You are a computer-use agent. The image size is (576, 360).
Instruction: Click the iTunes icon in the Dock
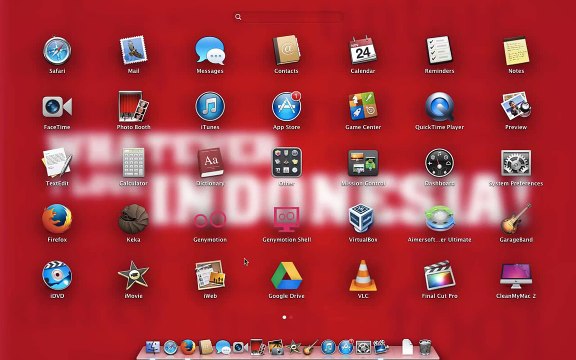tap(328, 347)
